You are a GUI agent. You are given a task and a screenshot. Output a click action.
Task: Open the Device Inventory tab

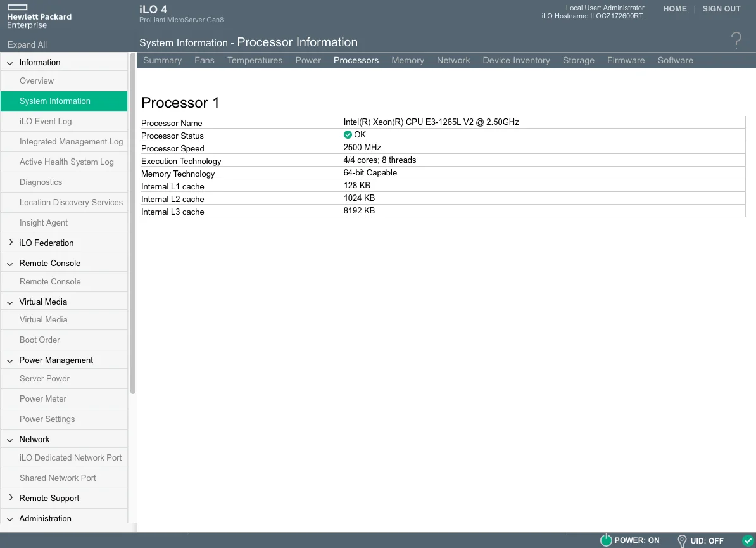(517, 60)
